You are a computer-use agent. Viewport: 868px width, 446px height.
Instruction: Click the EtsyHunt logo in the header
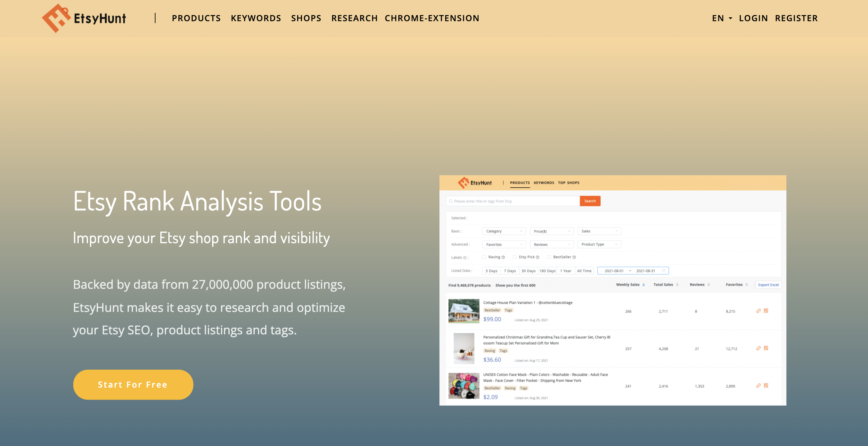(x=84, y=18)
